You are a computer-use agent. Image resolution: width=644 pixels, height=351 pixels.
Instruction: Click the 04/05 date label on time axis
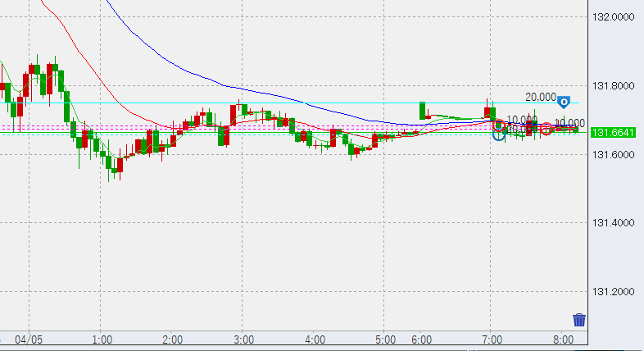29,339
